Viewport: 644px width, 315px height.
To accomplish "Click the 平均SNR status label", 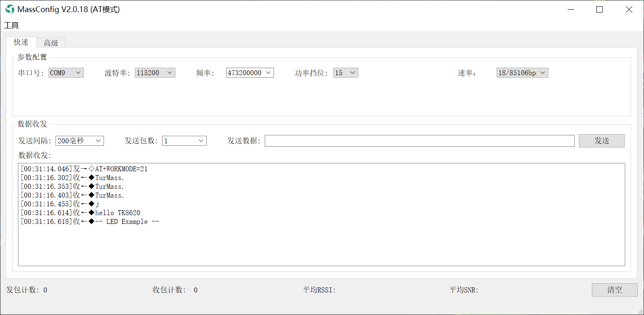I will pos(464,290).
